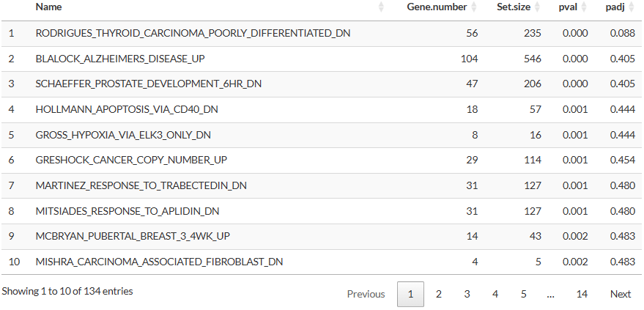The height and width of the screenshot is (310, 644).
Task: Go to page 3 of results
Action: pos(467,294)
